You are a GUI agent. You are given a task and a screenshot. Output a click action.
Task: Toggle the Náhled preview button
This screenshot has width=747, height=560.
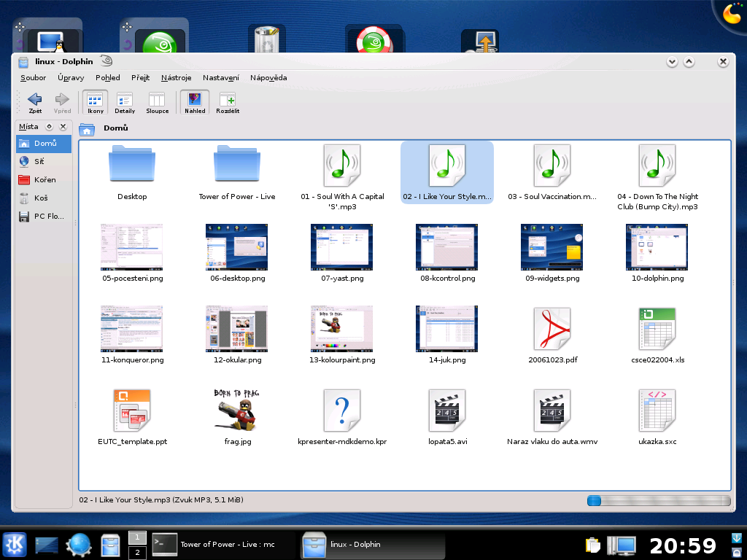195,102
